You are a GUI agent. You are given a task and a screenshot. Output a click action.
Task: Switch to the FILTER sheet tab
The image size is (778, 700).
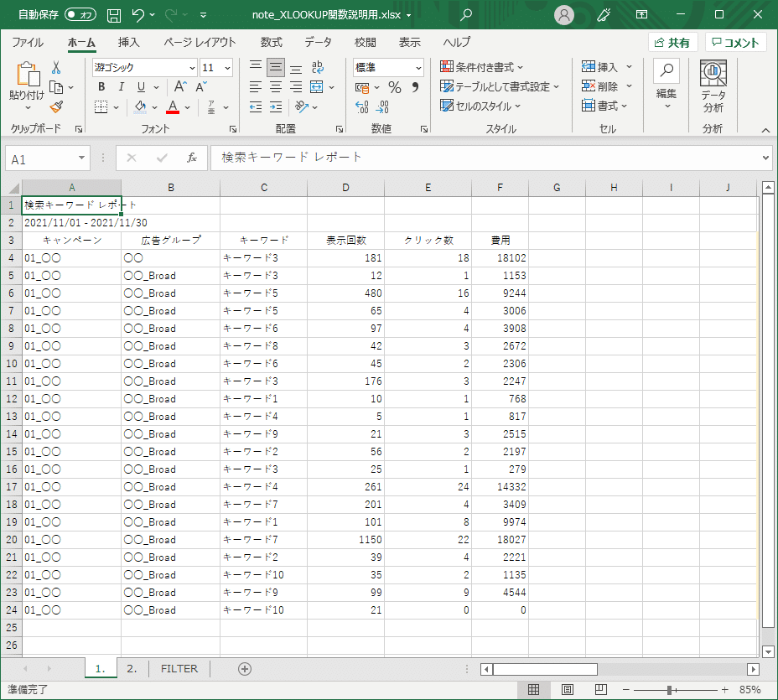coord(179,669)
